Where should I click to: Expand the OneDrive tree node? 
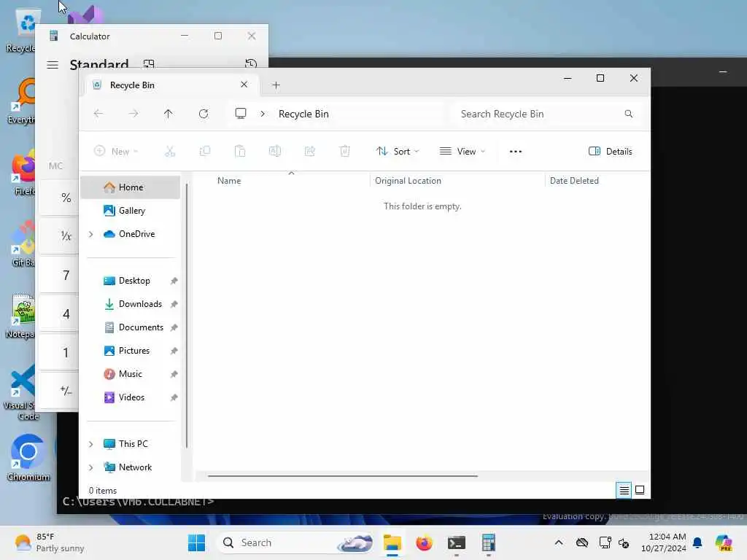91,234
